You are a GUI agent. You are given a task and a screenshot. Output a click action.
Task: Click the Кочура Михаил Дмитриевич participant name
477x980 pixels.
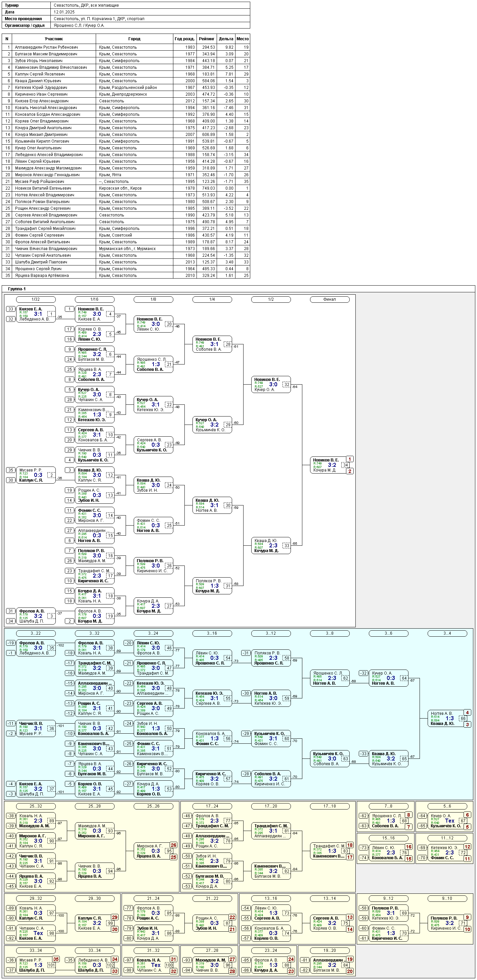pos(41,135)
